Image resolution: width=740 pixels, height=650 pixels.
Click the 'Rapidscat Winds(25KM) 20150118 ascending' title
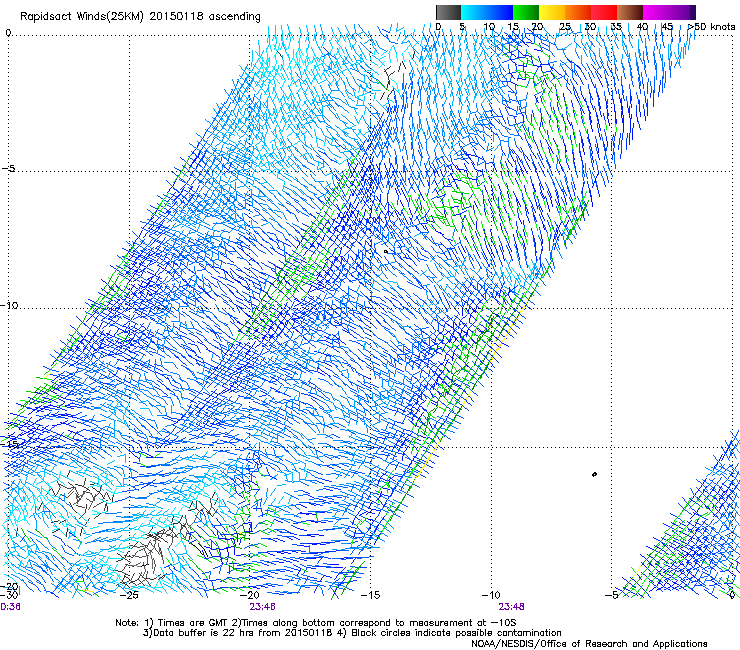tap(140, 16)
